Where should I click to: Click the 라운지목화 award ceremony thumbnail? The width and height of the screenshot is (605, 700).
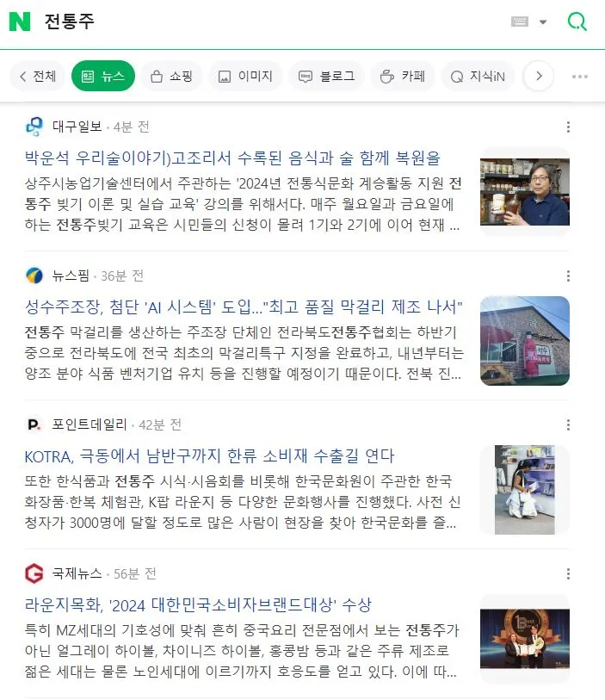pyautogui.click(x=525, y=639)
